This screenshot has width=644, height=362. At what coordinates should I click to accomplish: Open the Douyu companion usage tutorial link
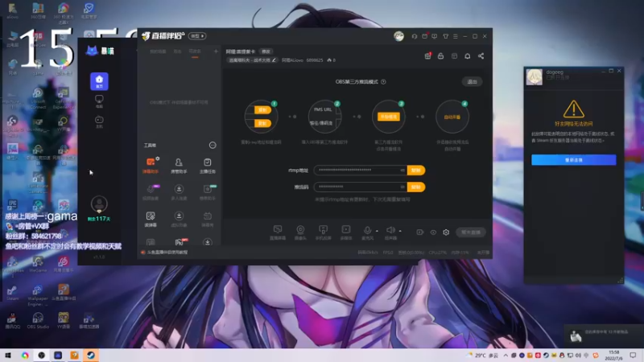click(164, 253)
